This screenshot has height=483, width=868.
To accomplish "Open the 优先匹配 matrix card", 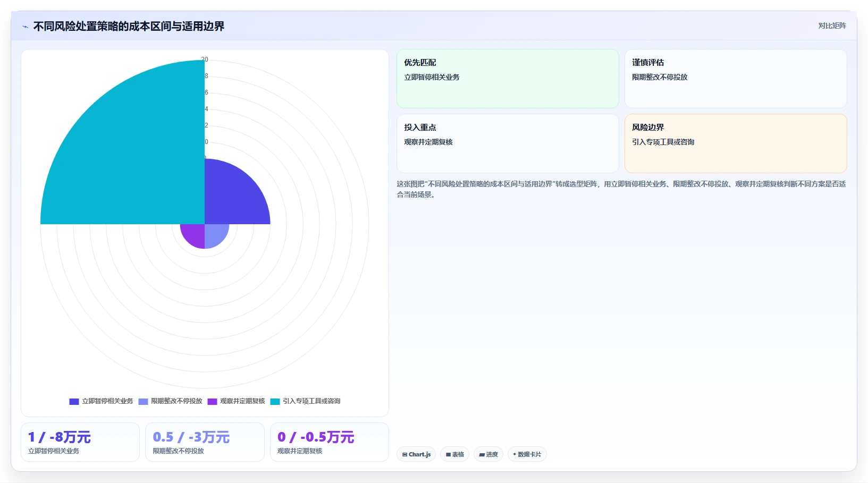I will click(x=508, y=79).
